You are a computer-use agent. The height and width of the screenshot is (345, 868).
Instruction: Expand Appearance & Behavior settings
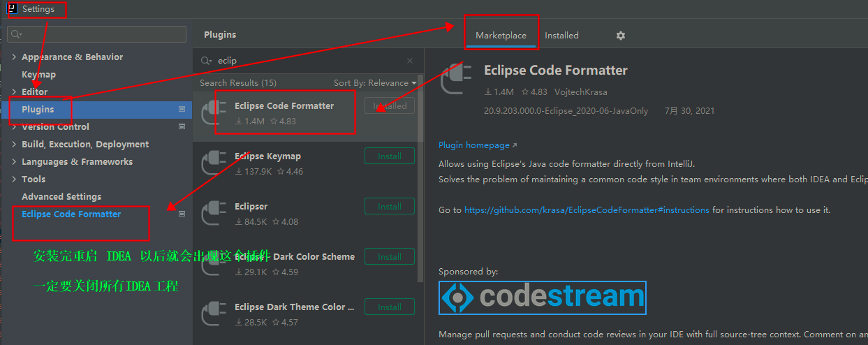(x=14, y=57)
